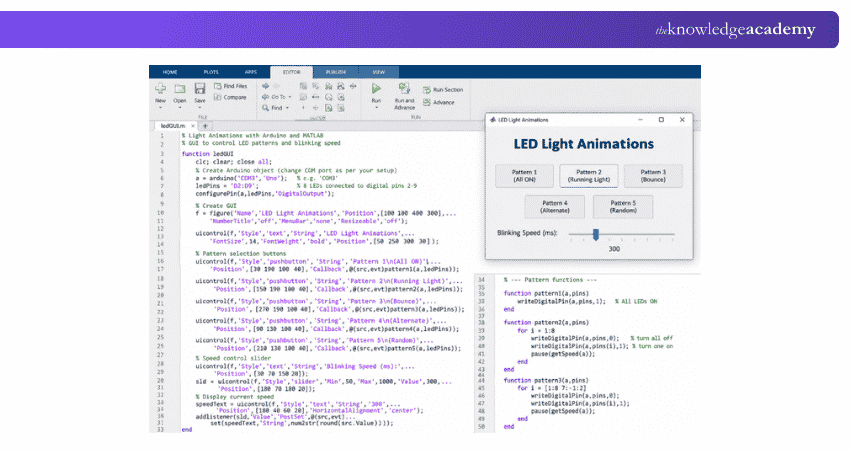
Task: Click the Blinking Speed slider track right end
Action: click(x=672, y=234)
